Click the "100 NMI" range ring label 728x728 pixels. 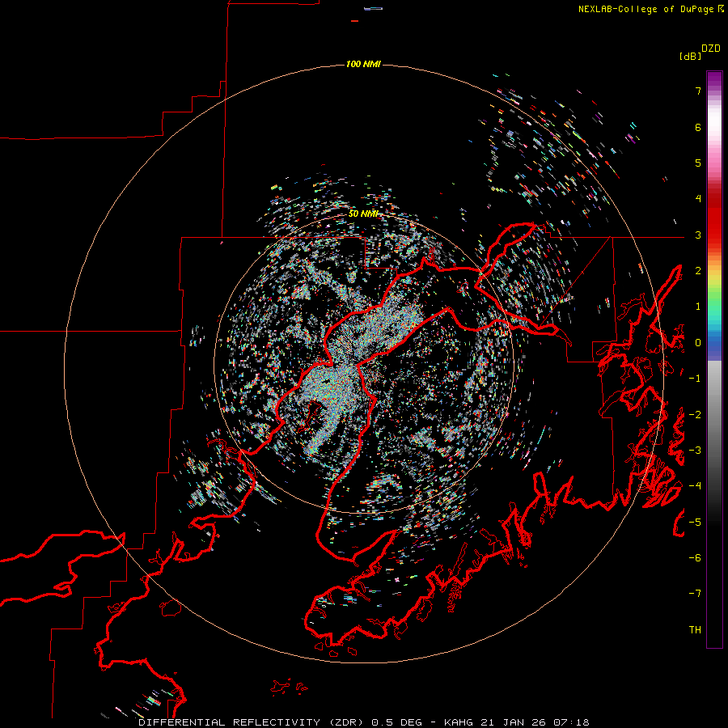tap(363, 64)
